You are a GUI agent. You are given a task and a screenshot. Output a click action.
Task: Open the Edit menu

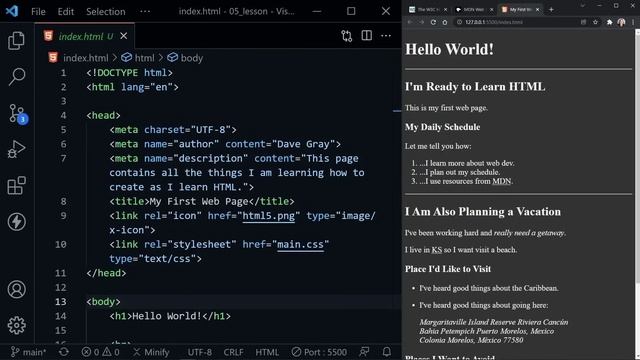(66, 11)
